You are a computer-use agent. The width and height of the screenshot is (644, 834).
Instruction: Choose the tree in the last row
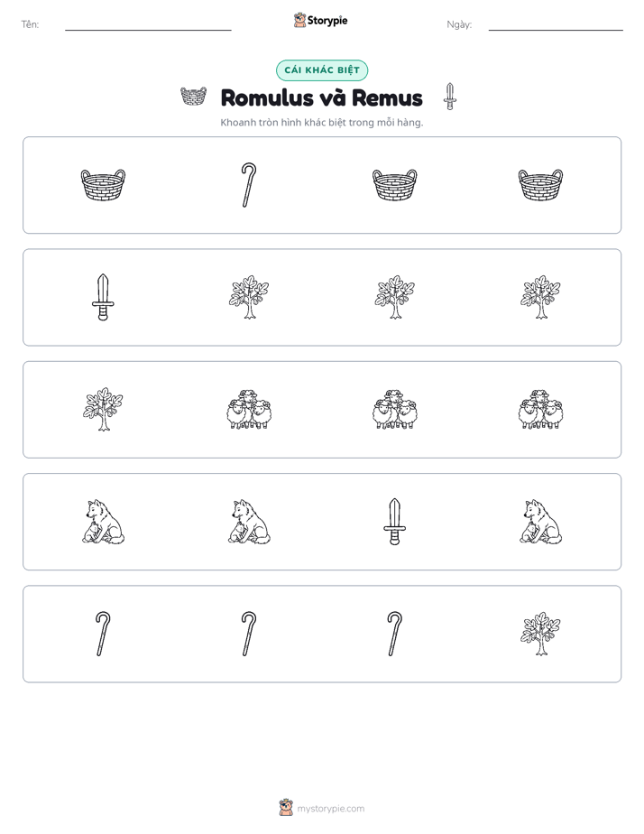coord(540,634)
